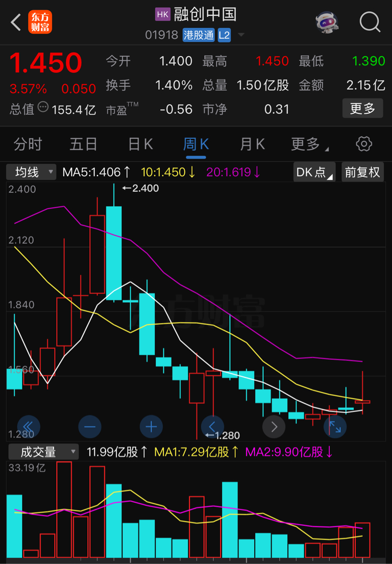The width and height of the screenshot is (392, 564).
Task: Tap the 港股通 badge
Action: pyautogui.click(x=199, y=35)
